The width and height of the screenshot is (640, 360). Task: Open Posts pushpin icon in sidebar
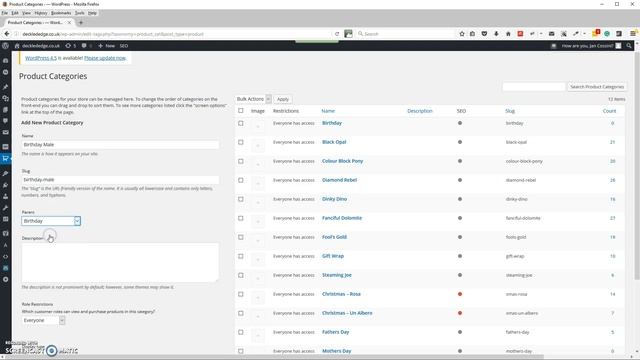coord(5,87)
